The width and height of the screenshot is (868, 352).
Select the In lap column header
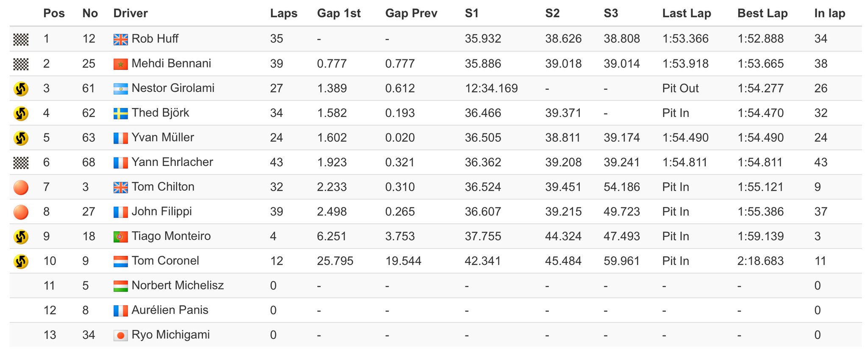point(829,14)
